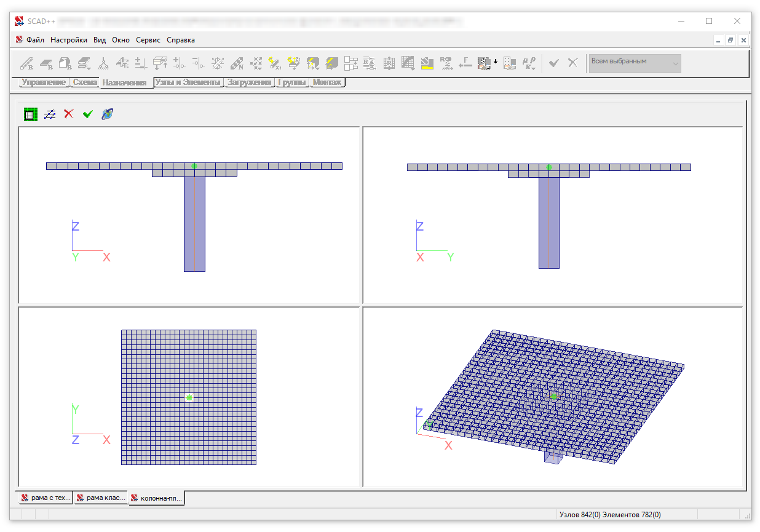Open the Справка menu
The height and width of the screenshot is (532, 760).
[x=181, y=40]
